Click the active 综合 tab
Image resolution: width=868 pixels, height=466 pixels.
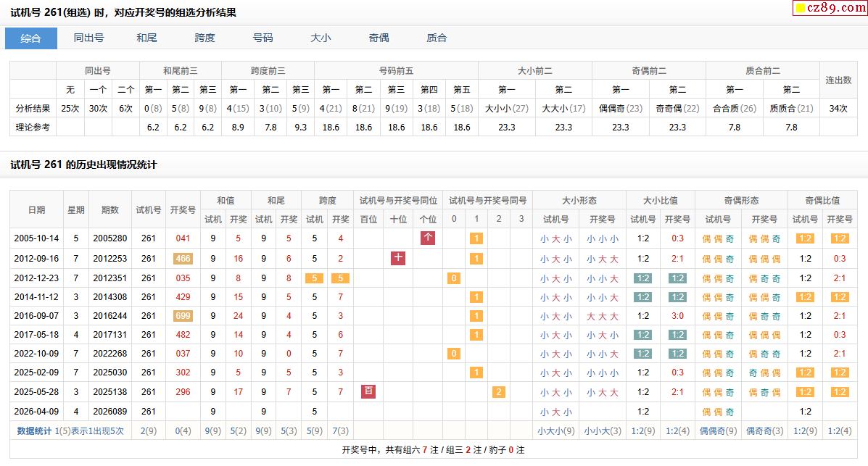click(x=31, y=38)
